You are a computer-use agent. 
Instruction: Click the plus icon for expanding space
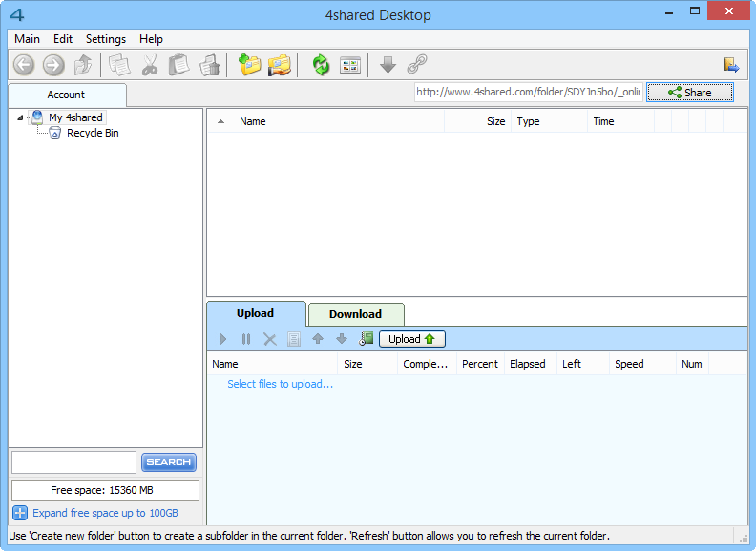(x=20, y=513)
